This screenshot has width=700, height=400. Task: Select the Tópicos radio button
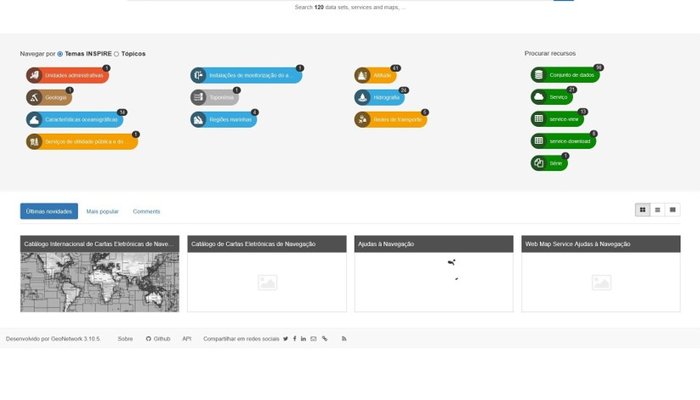pos(116,53)
